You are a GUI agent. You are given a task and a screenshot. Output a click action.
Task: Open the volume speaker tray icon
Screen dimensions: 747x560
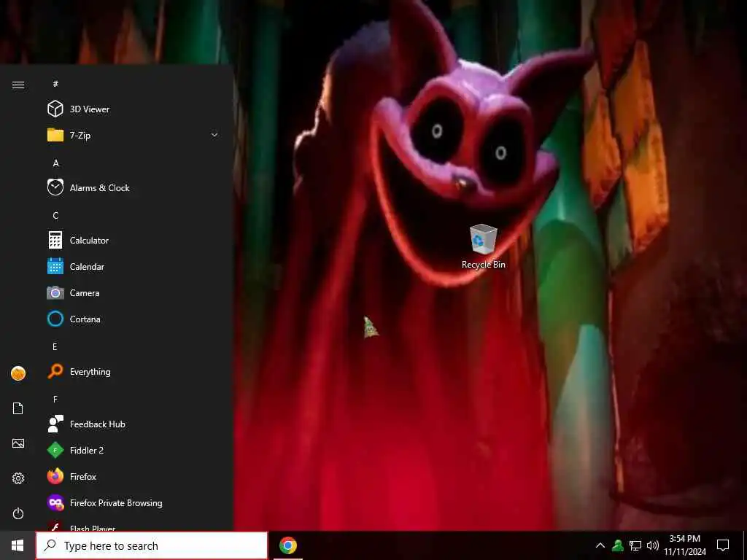click(653, 545)
